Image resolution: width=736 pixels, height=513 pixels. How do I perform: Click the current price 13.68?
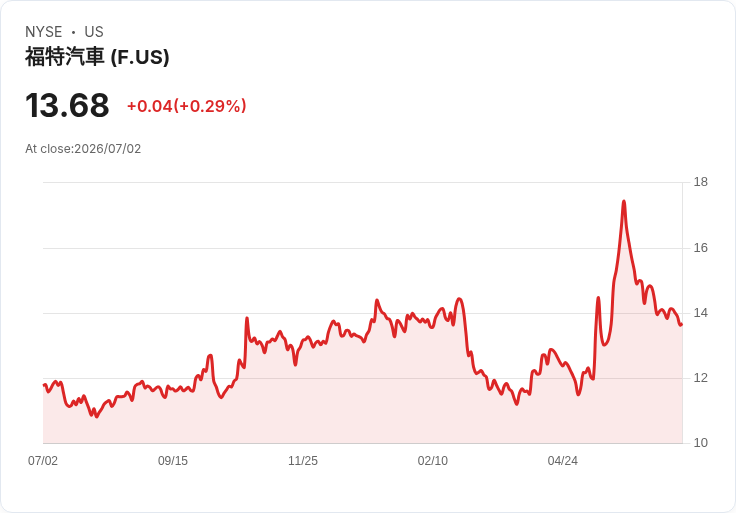point(67,105)
